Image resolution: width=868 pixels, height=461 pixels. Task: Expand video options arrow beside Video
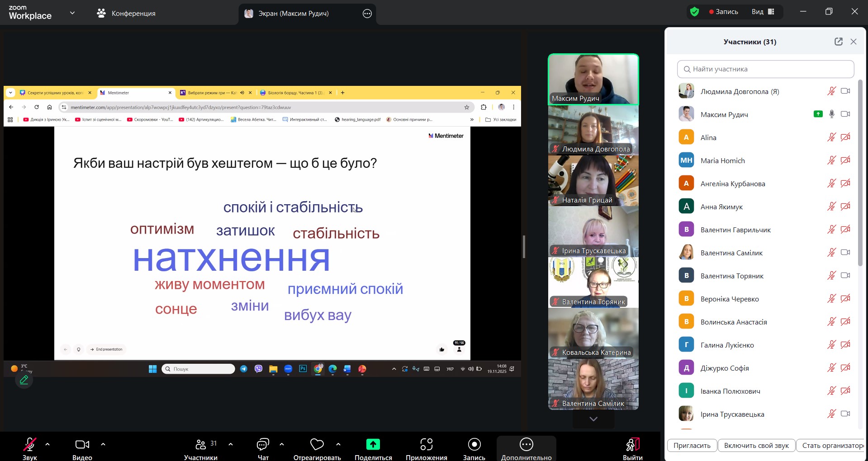pyautogui.click(x=103, y=444)
